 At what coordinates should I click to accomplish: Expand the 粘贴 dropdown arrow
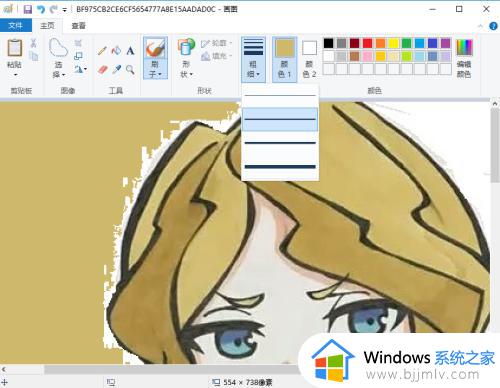(x=15, y=74)
